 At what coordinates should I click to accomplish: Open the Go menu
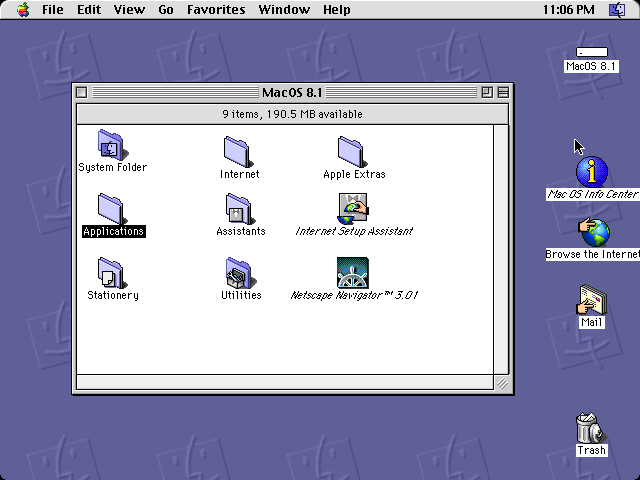pyautogui.click(x=166, y=9)
